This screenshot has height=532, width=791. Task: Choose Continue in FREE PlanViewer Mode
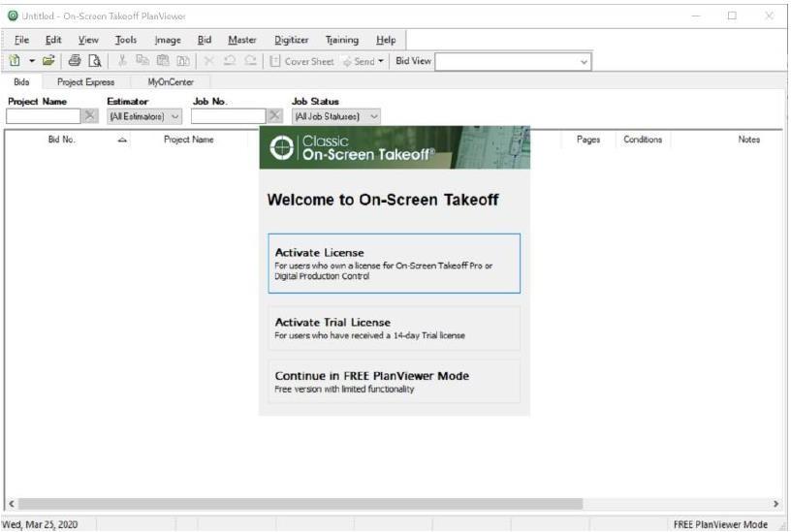(394, 381)
